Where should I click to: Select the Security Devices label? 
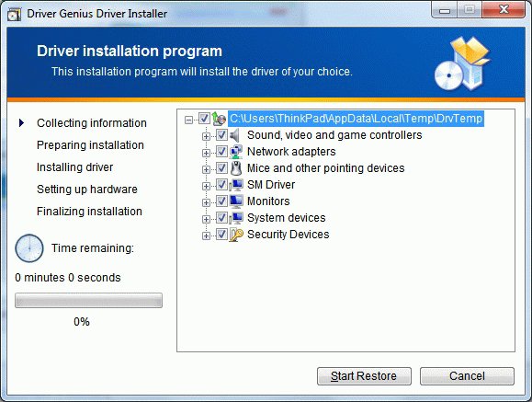pyautogui.click(x=289, y=235)
